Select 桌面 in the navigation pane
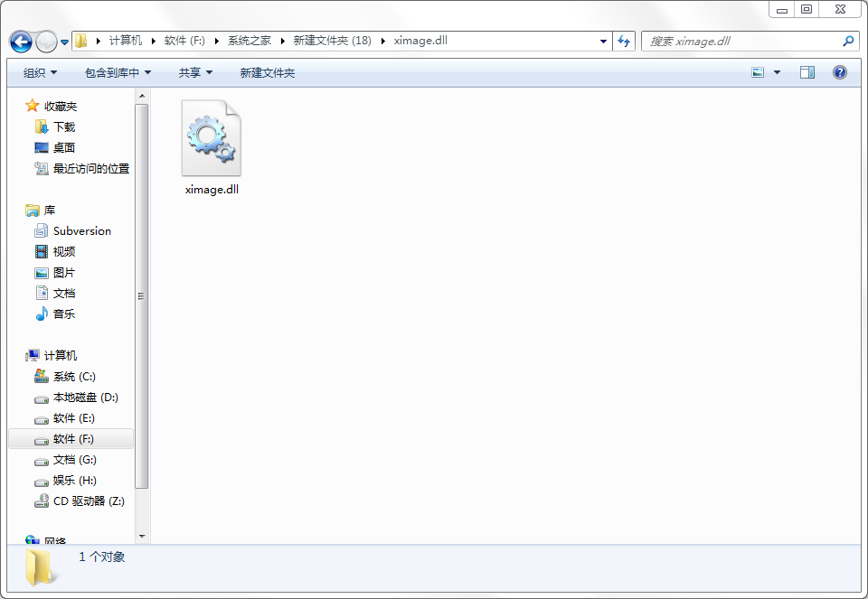This screenshot has height=599, width=868. (64, 148)
